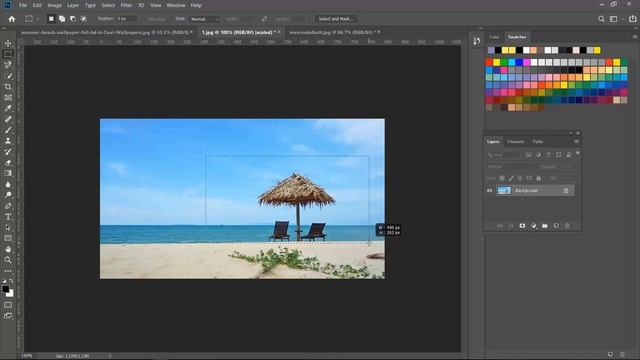Select the Move tool
Image resolution: width=640 pixels, height=360 pixels.
pos(8,43)
